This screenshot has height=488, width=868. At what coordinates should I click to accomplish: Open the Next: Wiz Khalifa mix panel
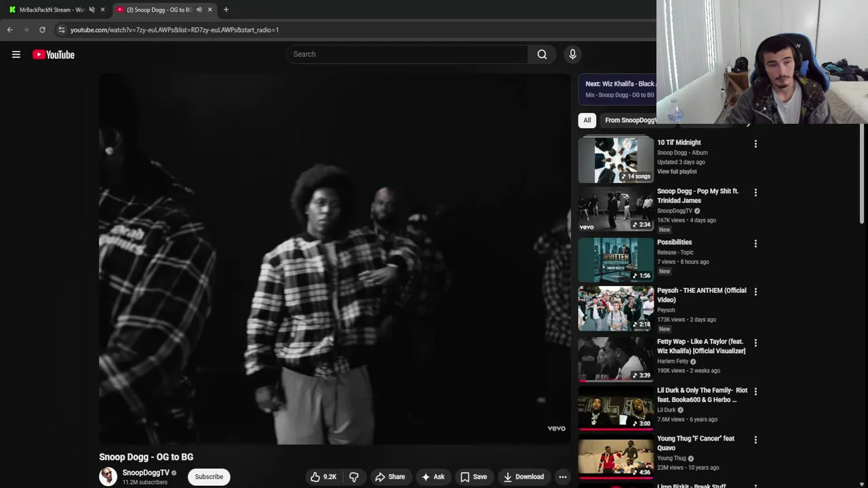tap(617, 89)
